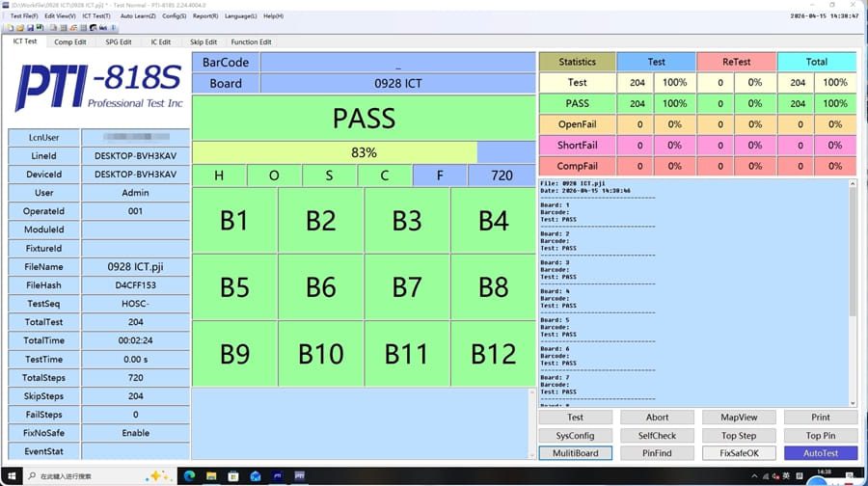Click the New file toolbar icon
Screen dimensions: 868x486
tap(11, 27)
